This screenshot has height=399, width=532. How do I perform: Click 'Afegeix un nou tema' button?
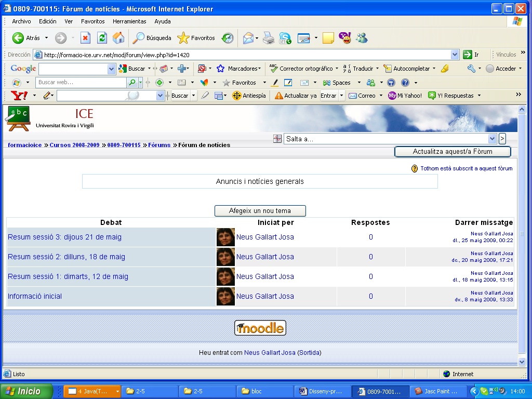260,211
